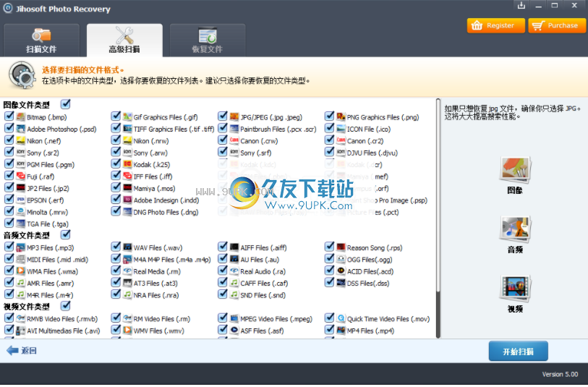
Task: Click the OGG Files icon
Action: (341, 259)
